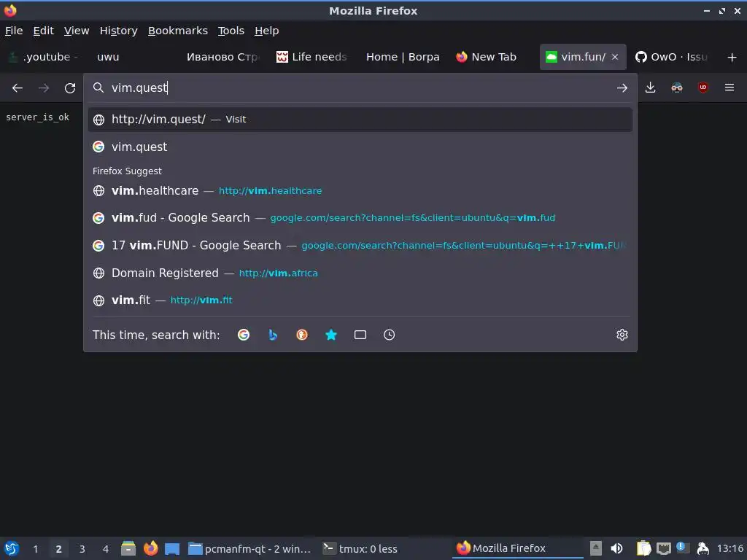
Task: Switch to workspace 4
Action: pyautogui.click(x=105, y=549)
